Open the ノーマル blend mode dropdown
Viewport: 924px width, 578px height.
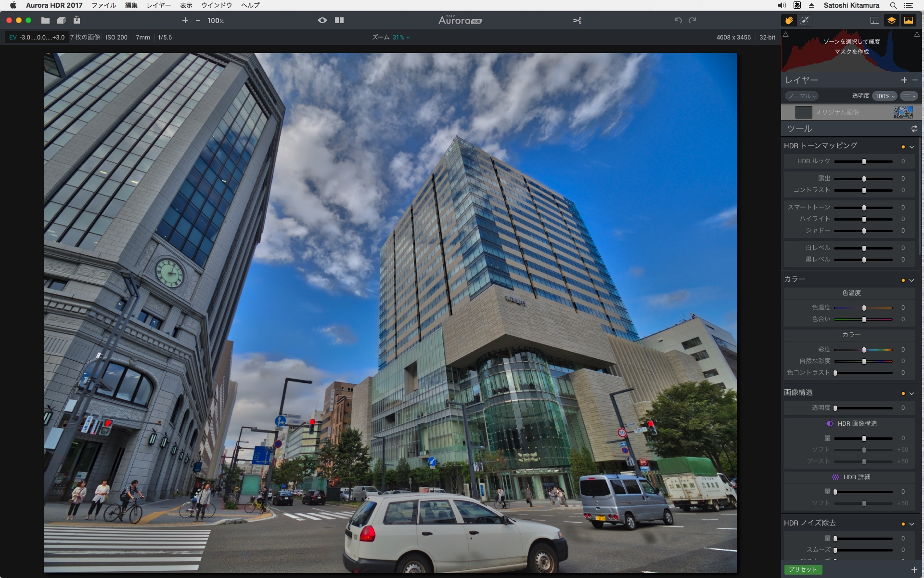click(802, 96)
